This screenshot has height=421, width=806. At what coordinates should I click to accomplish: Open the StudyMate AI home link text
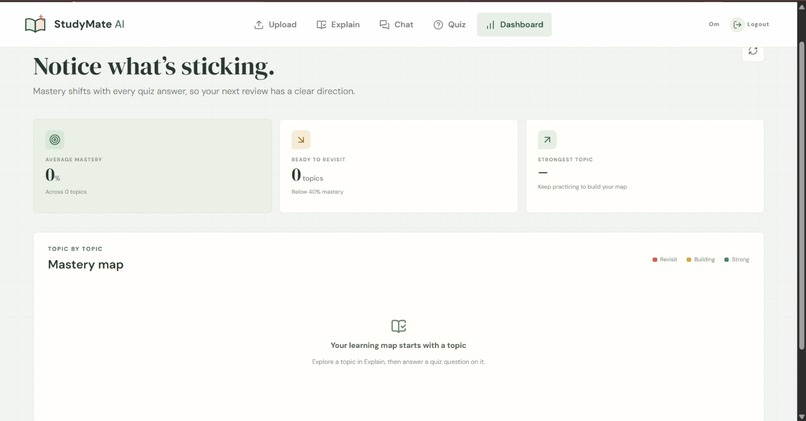[89, 24]
